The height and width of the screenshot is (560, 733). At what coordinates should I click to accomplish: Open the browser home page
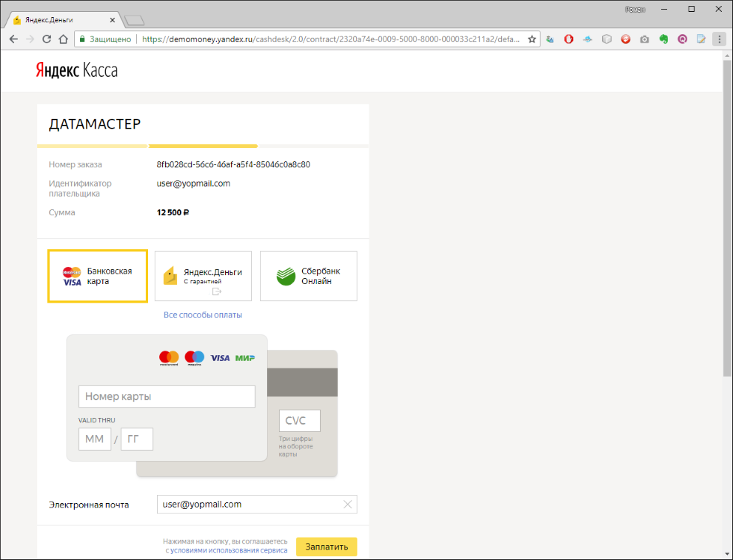pos(63,39)
